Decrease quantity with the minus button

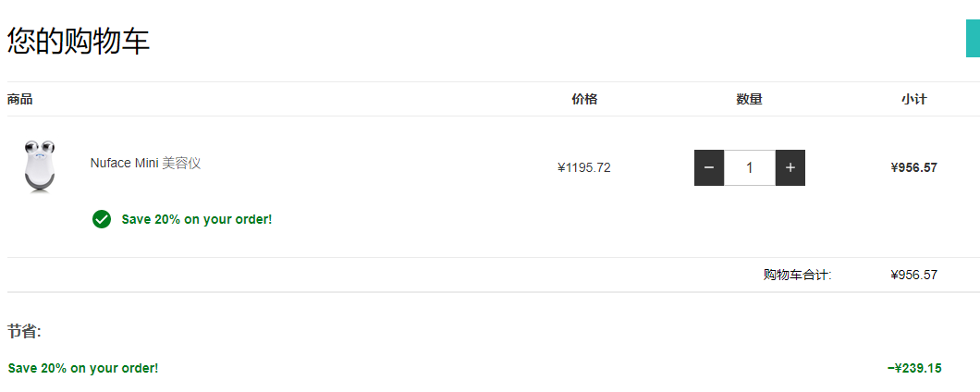tap(709, 167)
